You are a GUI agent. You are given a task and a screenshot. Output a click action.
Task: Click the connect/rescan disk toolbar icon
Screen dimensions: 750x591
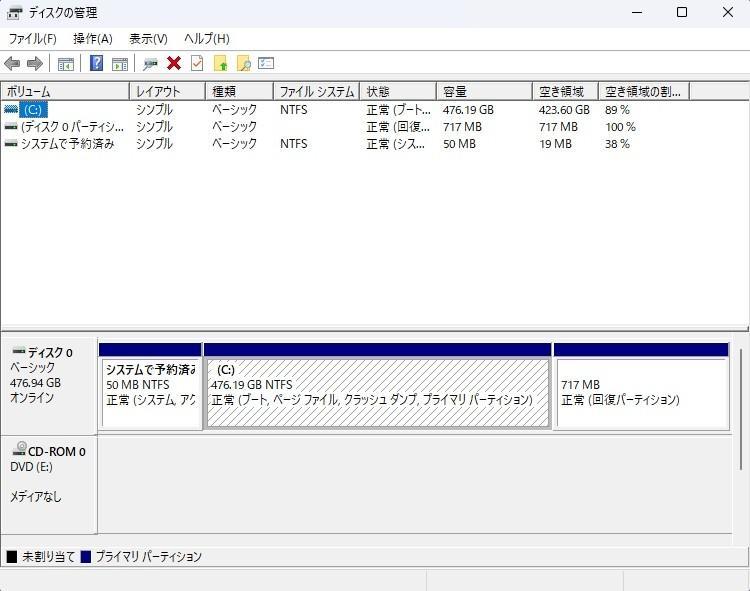(x=150, y=64)
